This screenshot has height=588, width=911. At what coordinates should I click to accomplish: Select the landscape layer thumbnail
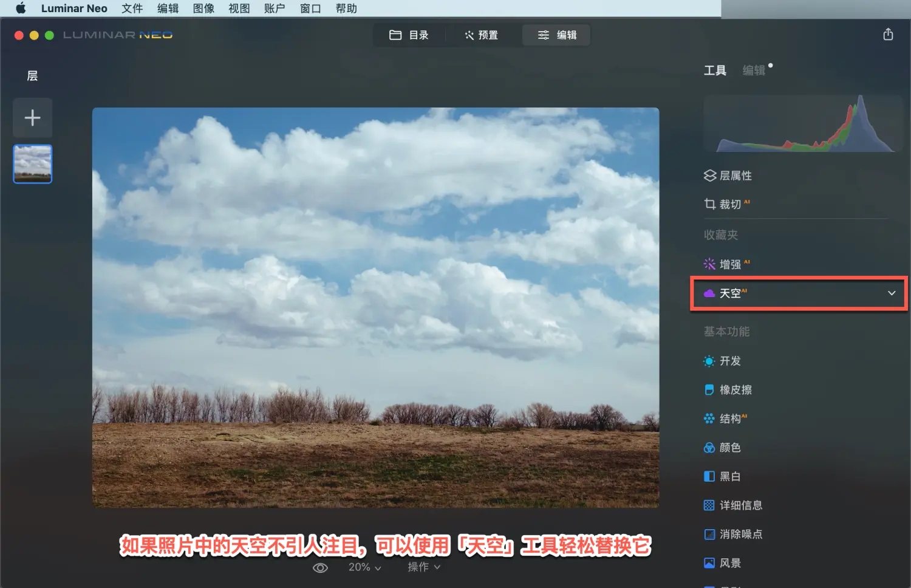pyautogui.click(x=32, y=163)
